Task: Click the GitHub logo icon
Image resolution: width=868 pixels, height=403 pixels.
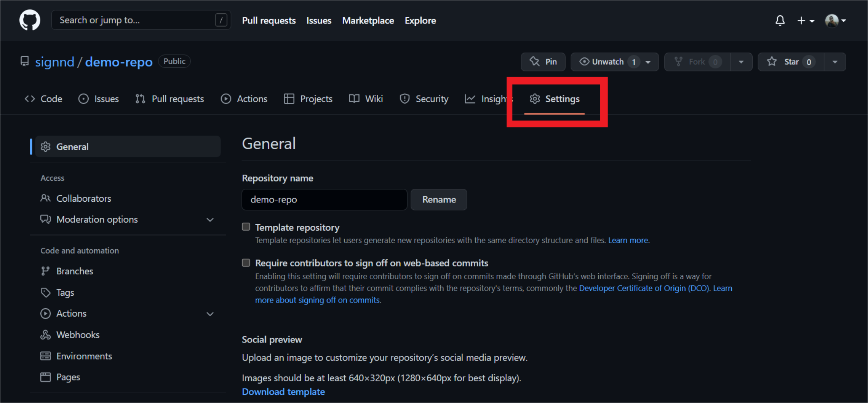Action: pos(30,20)
